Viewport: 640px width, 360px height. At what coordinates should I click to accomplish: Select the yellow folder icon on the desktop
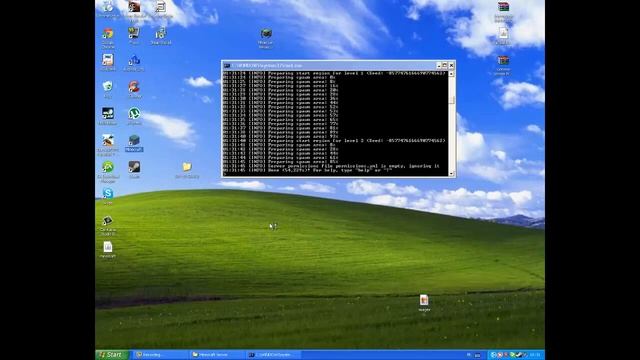(x=187, y=167)
